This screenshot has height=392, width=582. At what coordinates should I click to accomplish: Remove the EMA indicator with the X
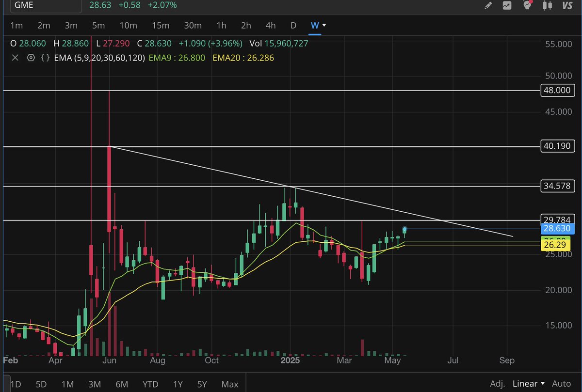[x=15, y=58]
